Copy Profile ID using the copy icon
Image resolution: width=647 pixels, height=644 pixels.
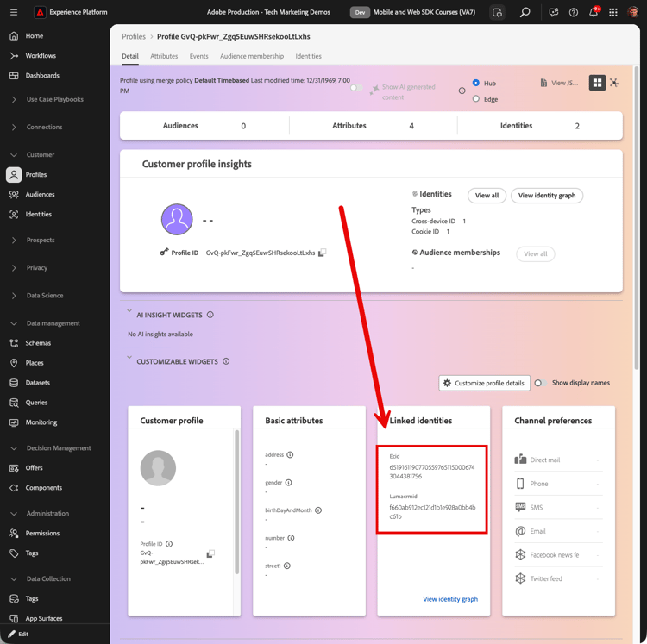coord(322,253)
